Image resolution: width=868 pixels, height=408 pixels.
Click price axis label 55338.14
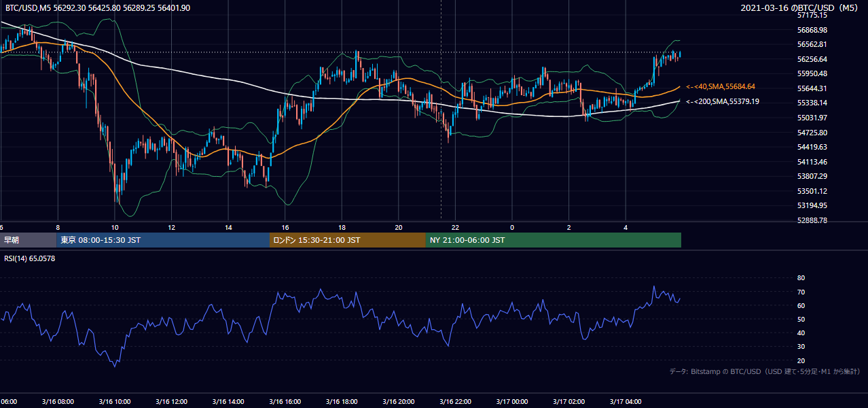tap(812, 103)
